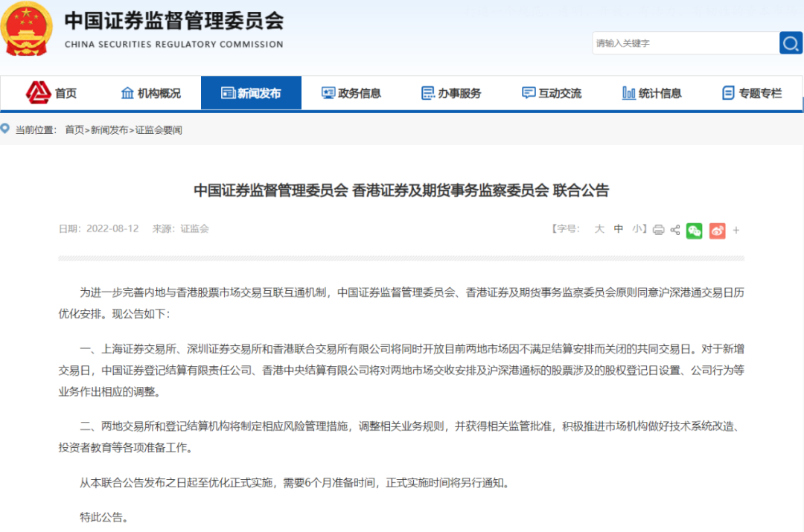This screenshot has height=532, width=804.
Task: Open the 首页 breadcrumb link
Action: point(74,129)
